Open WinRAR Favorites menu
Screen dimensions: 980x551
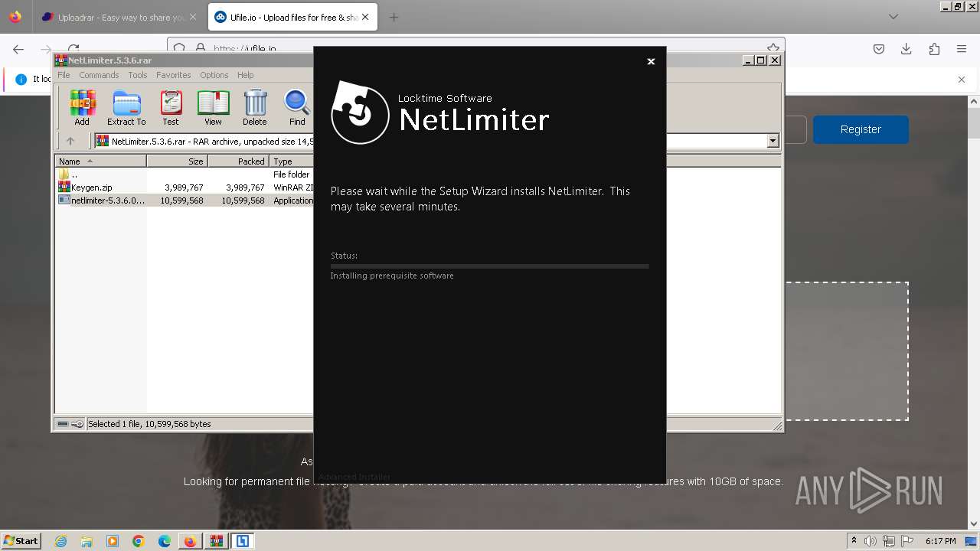click(174, 75)
